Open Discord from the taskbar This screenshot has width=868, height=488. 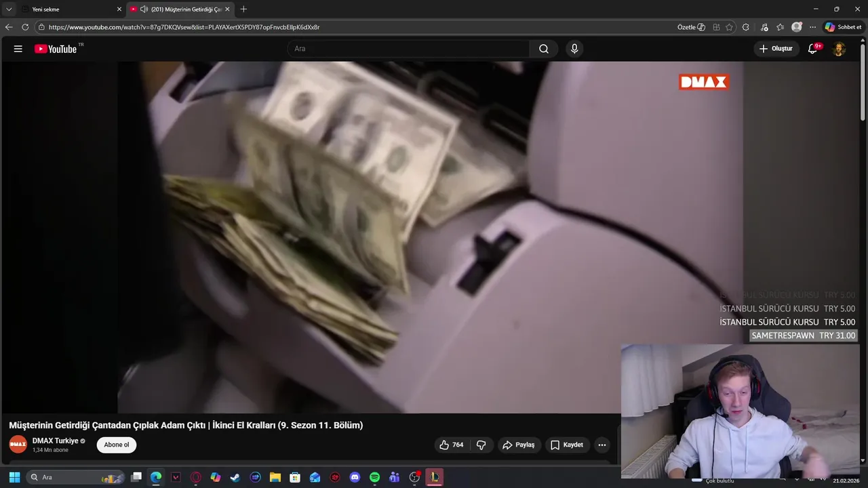click(x=355, y=477)
